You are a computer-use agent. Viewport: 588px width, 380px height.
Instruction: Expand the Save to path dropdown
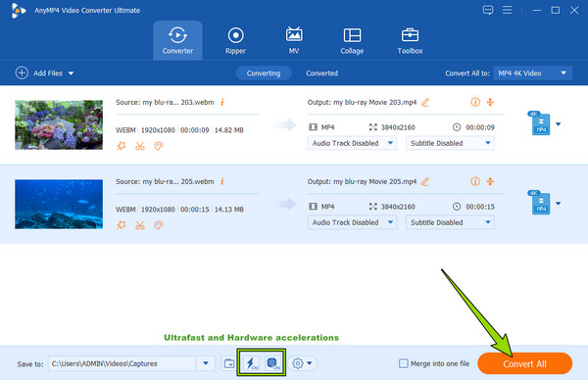(206, 363)
